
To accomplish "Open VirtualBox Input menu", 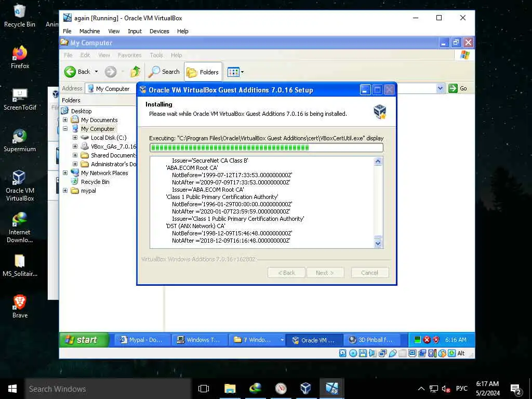I will coord(135,31).
